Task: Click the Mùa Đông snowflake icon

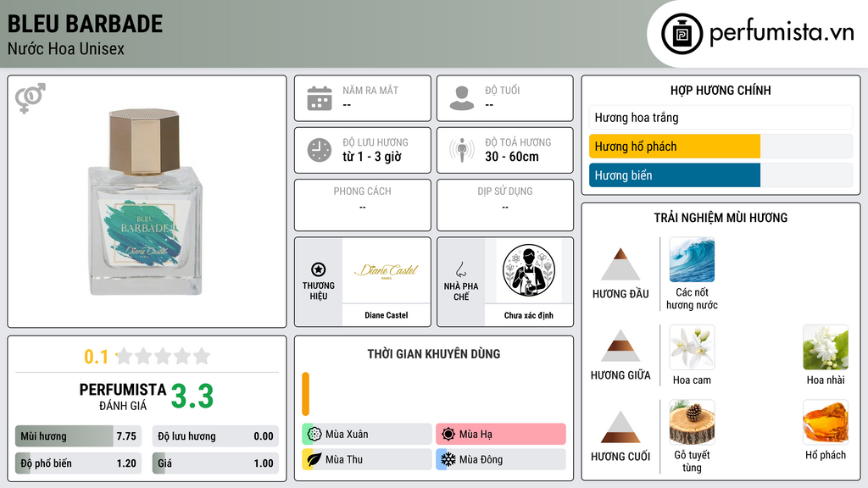Action: [x=448, y=459]
